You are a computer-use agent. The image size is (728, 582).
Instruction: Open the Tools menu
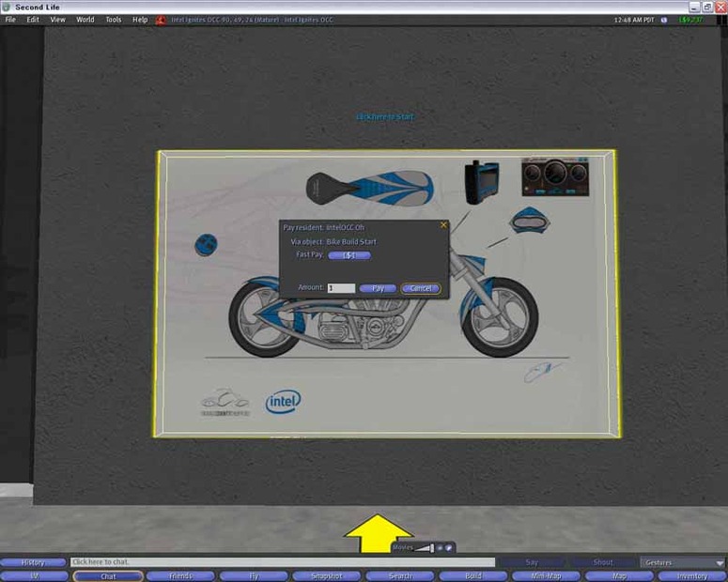[114, 20]
